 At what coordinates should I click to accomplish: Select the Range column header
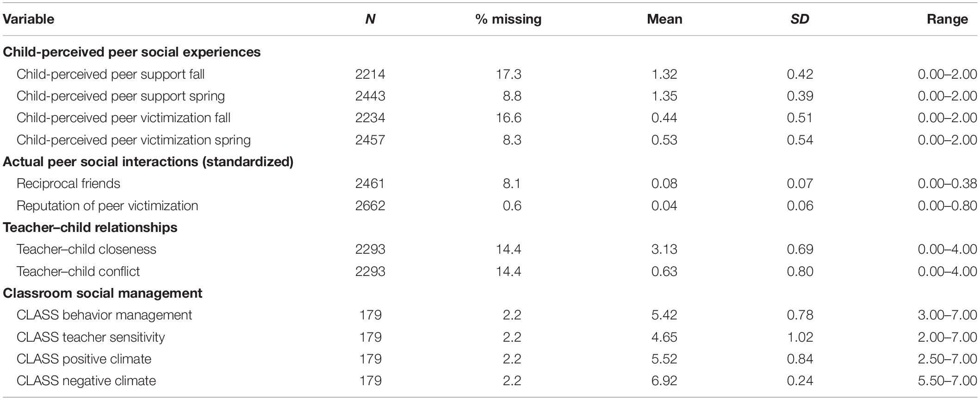pos(947,19)
